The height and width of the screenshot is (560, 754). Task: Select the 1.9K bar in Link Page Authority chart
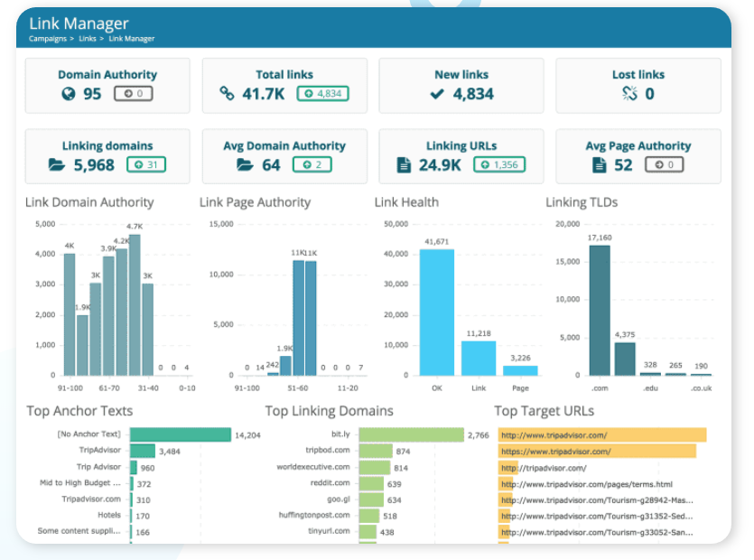point(285,366)
